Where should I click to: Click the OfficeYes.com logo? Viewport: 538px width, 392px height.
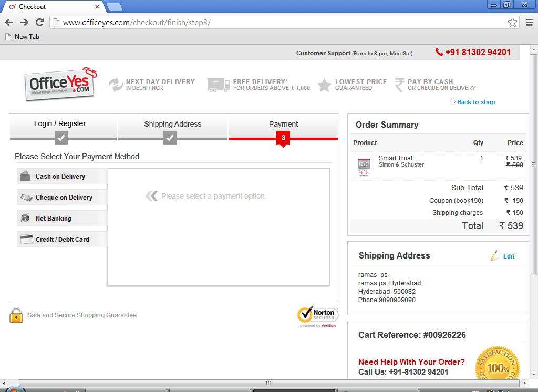(60, 84)
